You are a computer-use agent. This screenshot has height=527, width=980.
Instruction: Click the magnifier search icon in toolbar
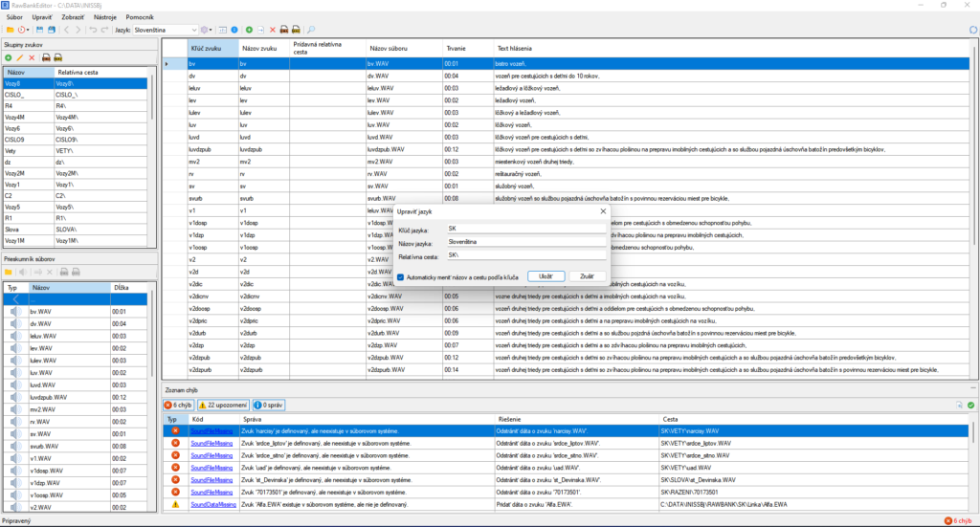pos(311,30)
